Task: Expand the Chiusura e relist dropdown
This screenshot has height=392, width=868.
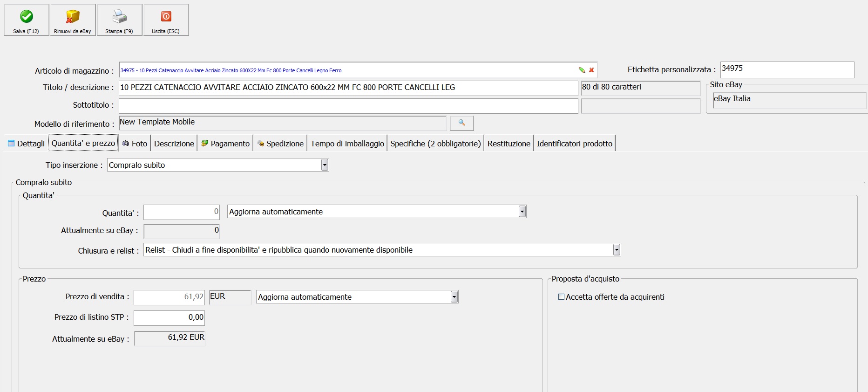Action: click(617, 250)
